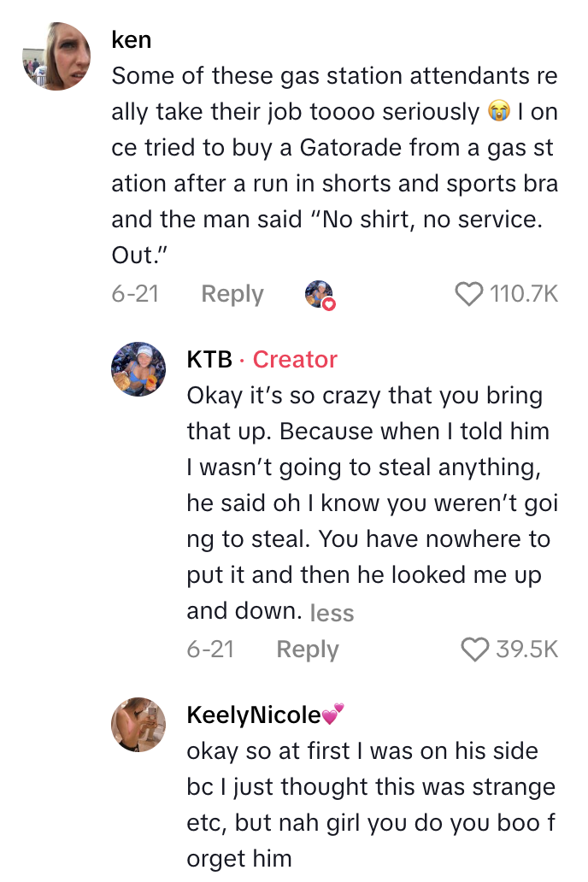Tap the 6-21 date under ken's comment
The width and height of the screenshot is (588, 882).
(135, 294)
